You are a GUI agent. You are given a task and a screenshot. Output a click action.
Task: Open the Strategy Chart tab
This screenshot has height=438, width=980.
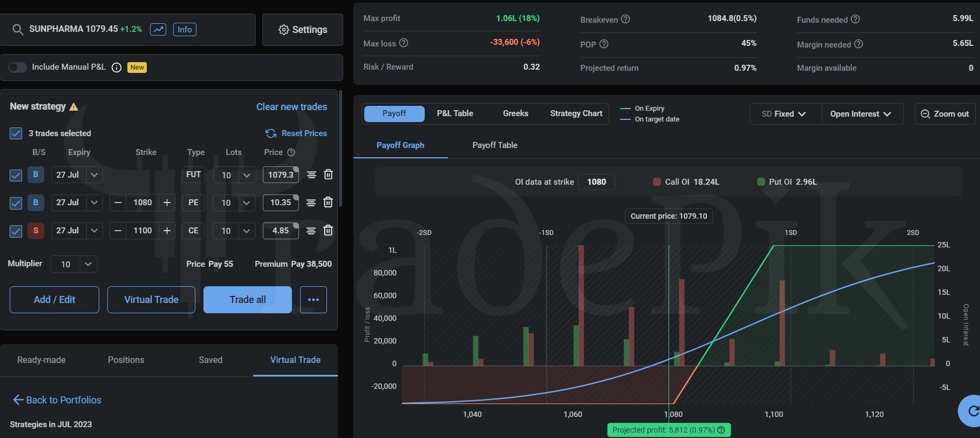pyautogui.click(x=576, y=113)
